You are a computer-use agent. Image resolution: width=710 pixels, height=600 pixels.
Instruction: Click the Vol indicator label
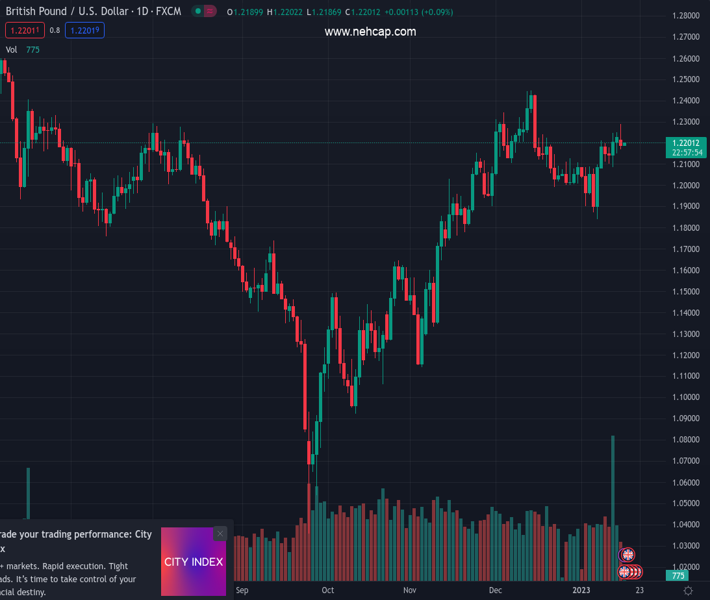[x=11, y=49]
